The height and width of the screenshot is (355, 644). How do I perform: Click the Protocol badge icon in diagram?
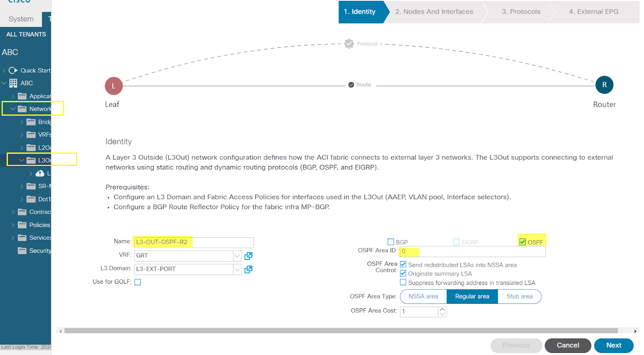(349, 44)
